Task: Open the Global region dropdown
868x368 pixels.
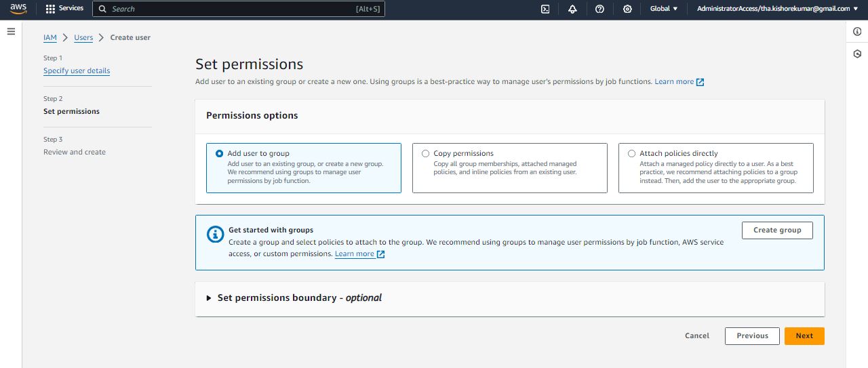Action: 664,9
